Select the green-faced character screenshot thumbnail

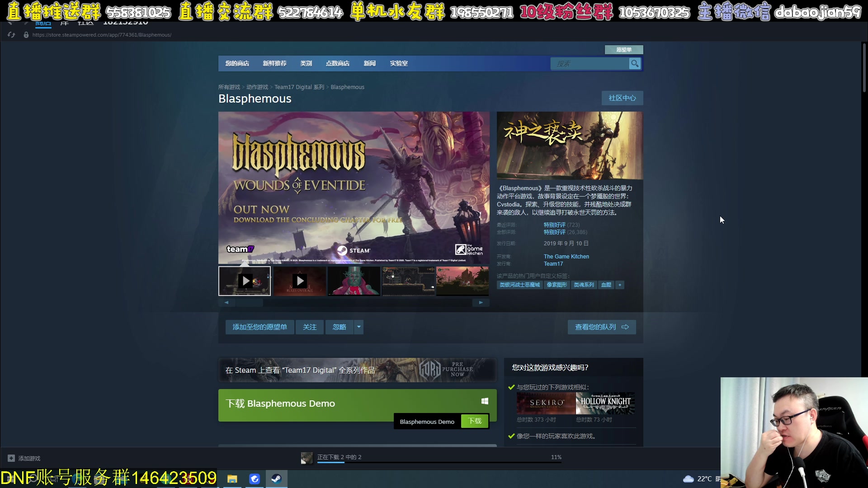point(354,281)
